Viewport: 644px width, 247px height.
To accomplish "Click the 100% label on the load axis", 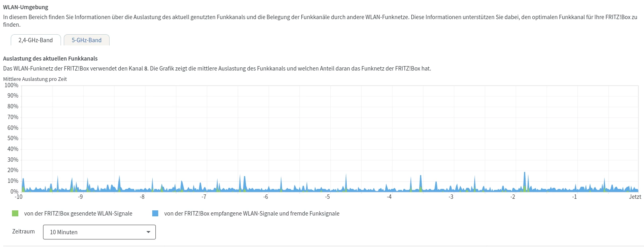I will coord(11,85).
